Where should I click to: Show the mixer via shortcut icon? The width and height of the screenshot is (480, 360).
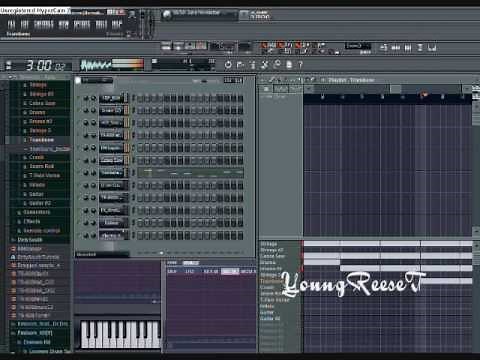pyautogui.click(x=432, y=48)
